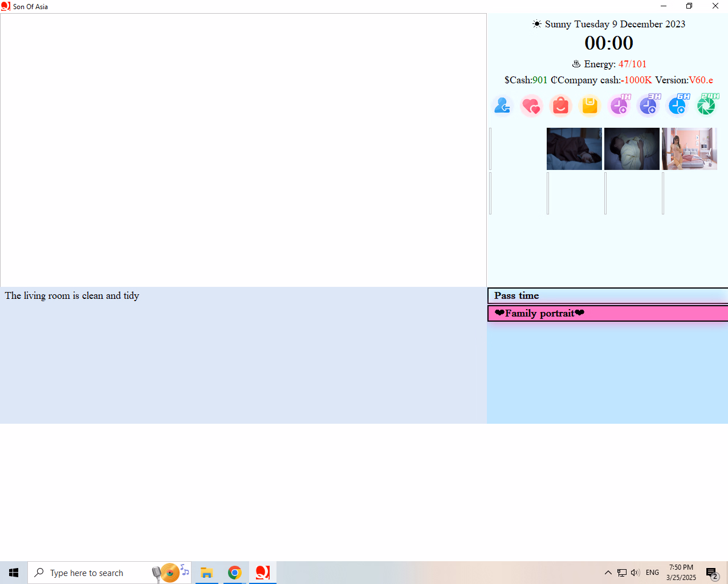Click the sun weather icon

[537, 24]
